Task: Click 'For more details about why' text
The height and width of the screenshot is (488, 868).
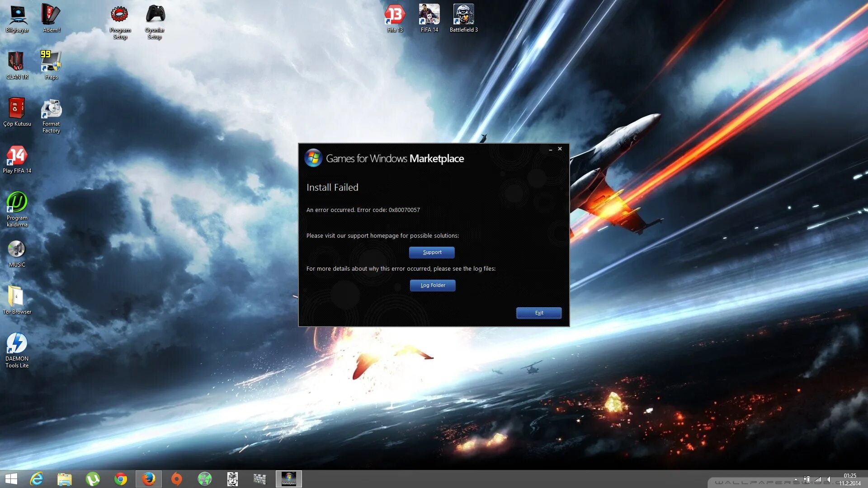Action: click(401, 269)
